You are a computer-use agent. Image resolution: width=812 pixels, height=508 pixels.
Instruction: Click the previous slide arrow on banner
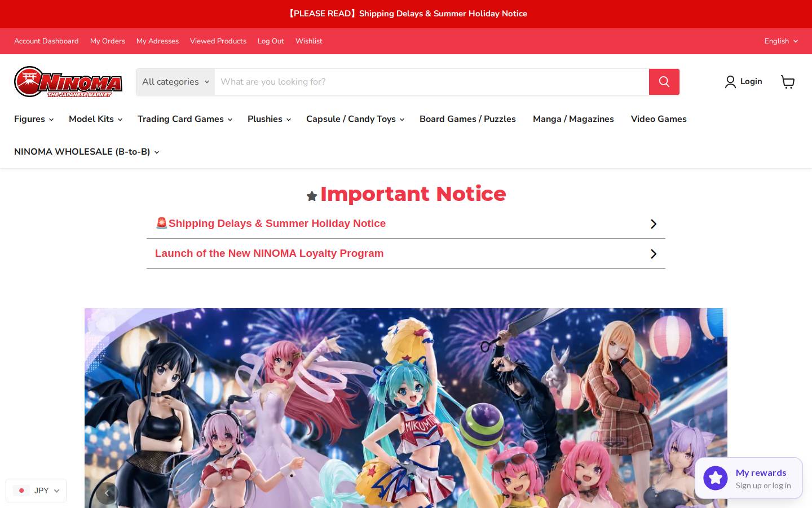coord(107,493)
